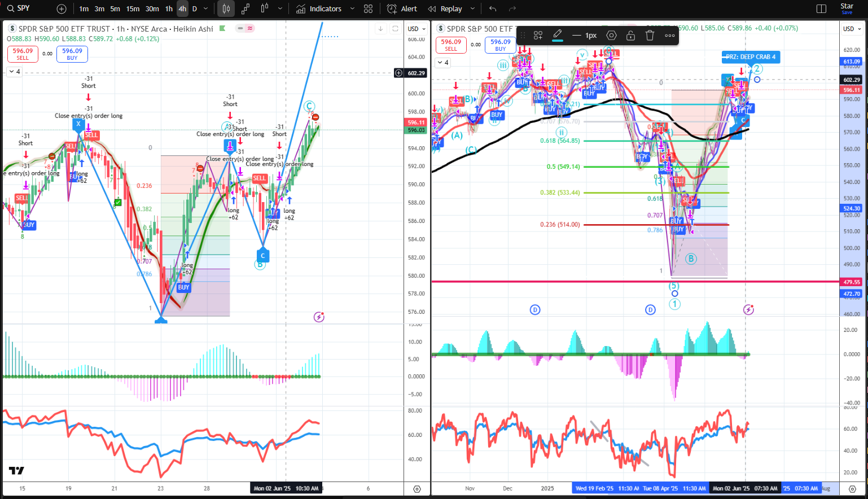
Task: Click the SELL 596.09 button on left chart
Action: tap(23, 54)
